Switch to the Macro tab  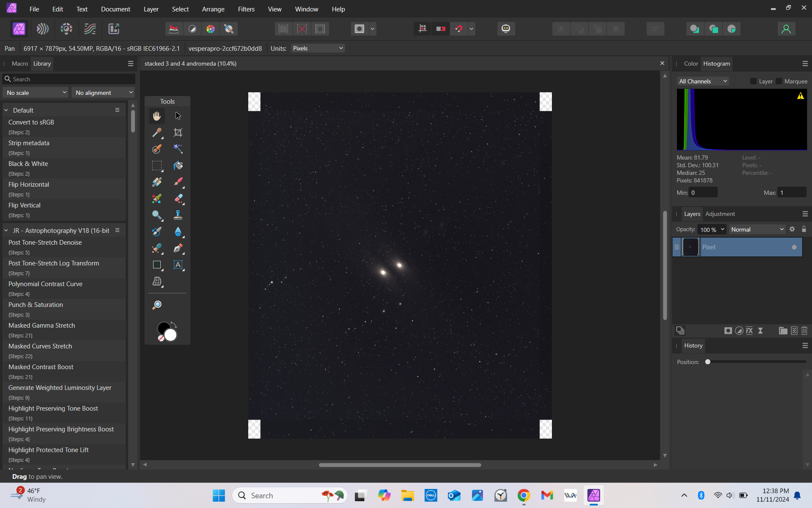20,63
